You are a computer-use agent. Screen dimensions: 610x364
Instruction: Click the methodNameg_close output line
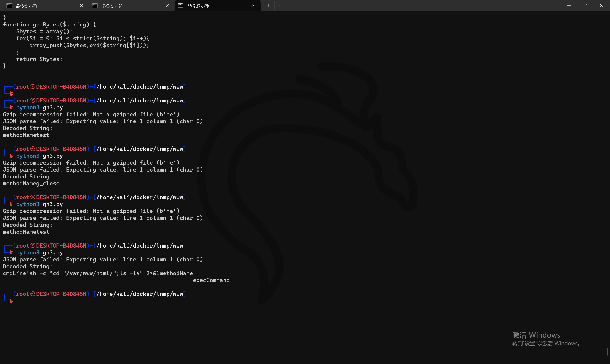(x=31, y=183)
